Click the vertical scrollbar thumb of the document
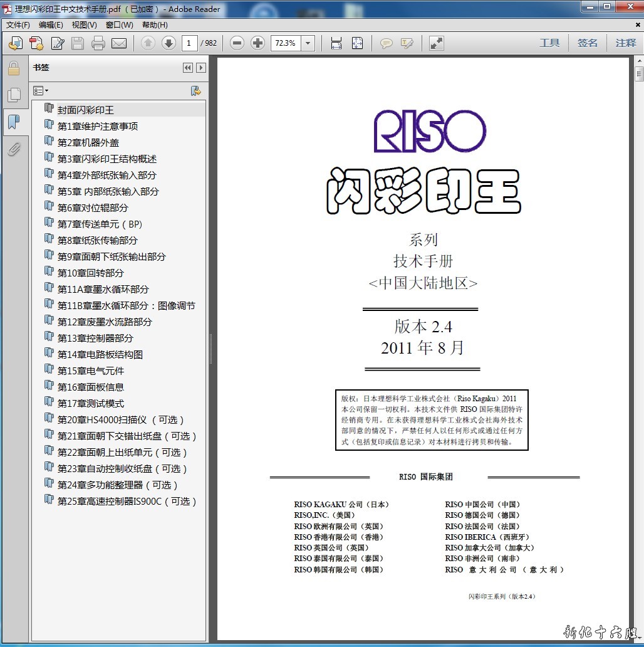644x647 pixels. (x=638, y=74)
